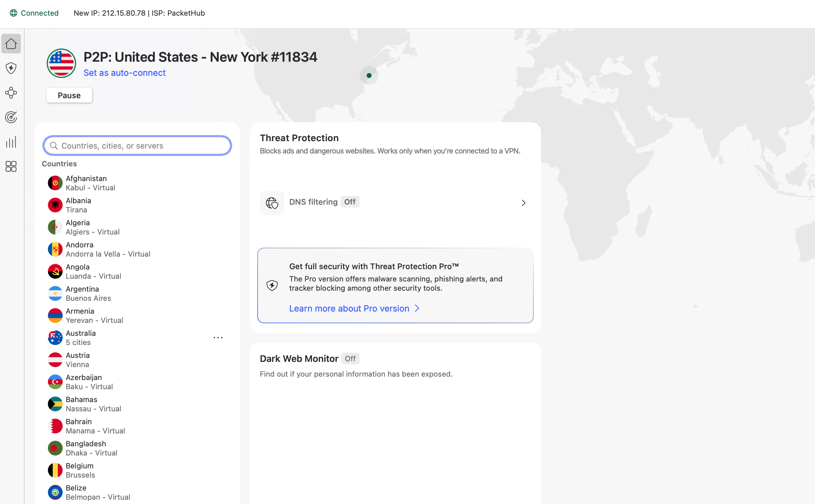Open the statistics bars sidebar icon
815x504 pixels.
(11, 142)
